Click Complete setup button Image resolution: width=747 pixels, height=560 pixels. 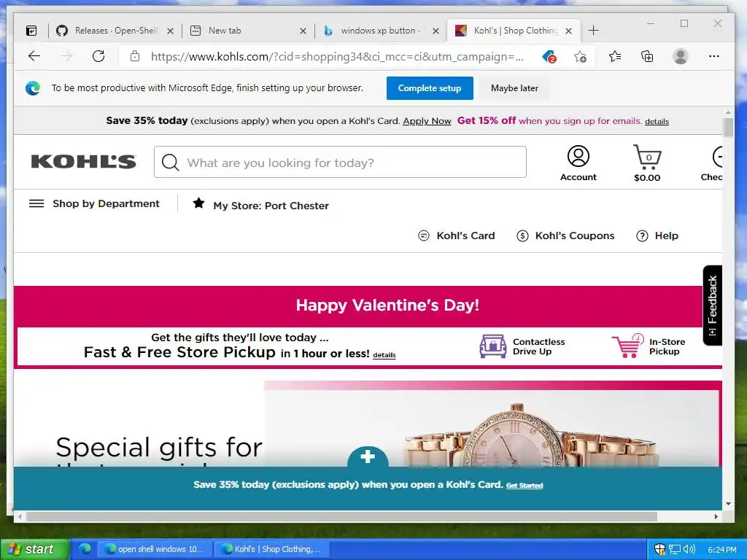coord(430,88)
